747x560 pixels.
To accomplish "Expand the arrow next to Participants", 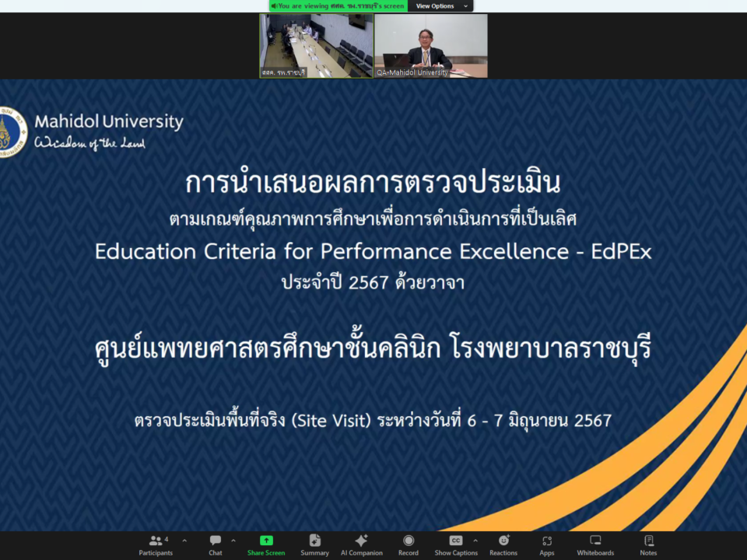I will coord(184,541).
